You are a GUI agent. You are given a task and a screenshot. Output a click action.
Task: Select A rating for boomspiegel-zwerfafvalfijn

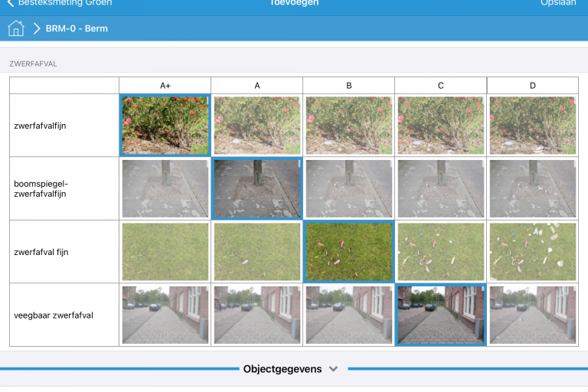coord(256,188)
